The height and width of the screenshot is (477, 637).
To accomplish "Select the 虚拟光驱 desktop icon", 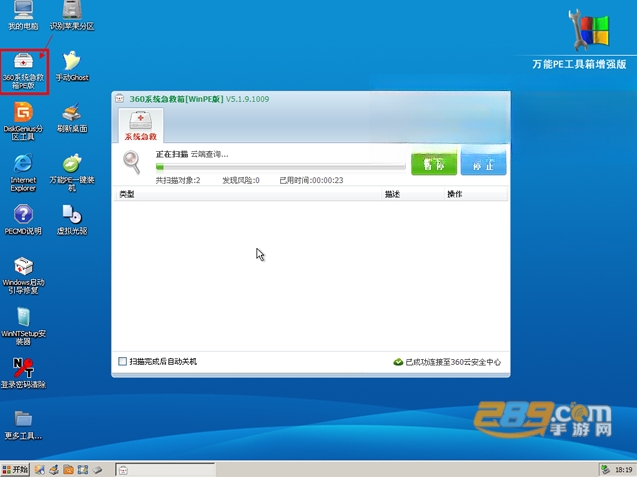I will pyautogui.click(x=72, y=220).
